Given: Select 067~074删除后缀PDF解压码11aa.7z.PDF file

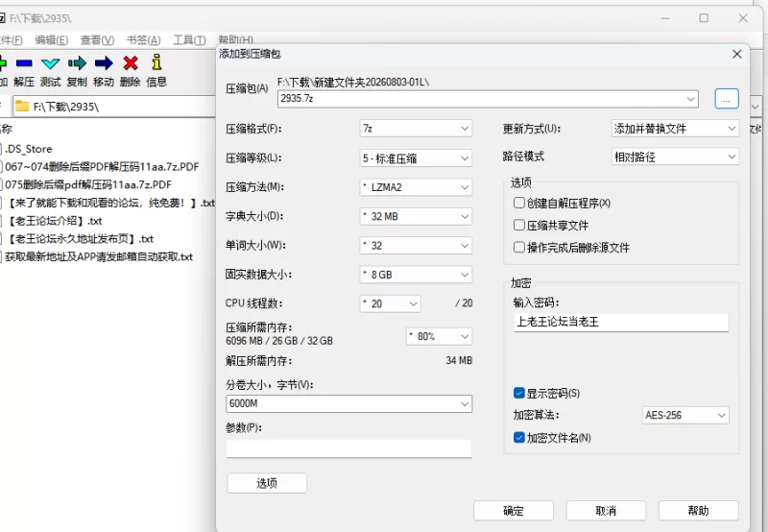Looking at the screenshot, I should coord(102,167).
